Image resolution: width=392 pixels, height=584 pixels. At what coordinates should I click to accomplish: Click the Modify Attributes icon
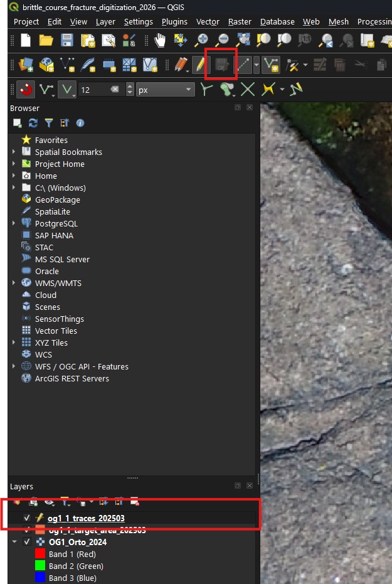point(319,65)
